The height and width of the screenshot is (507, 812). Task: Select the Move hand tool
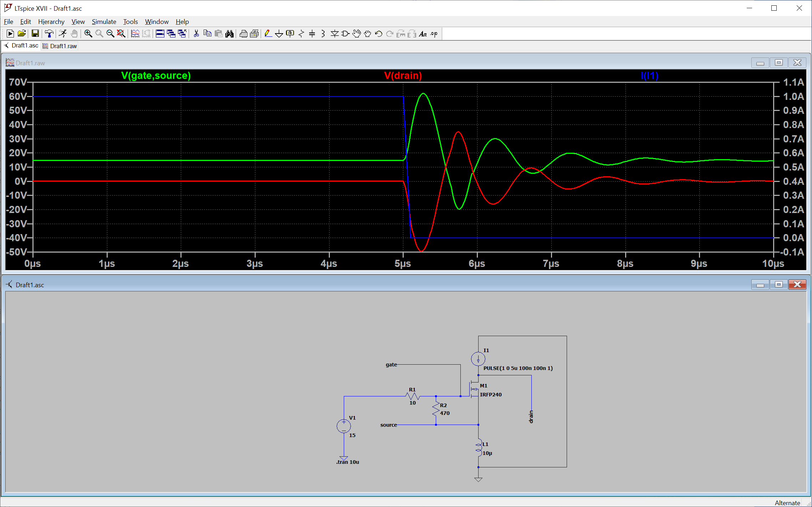coord(357,34)
